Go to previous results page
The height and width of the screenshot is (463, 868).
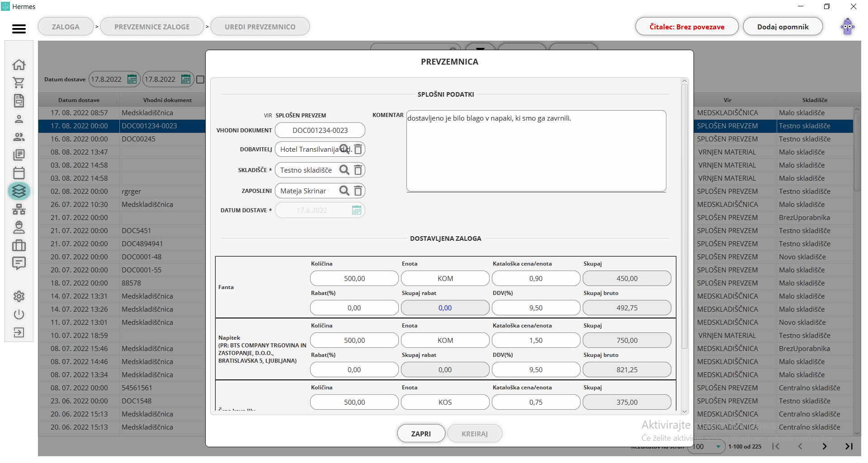800,446
